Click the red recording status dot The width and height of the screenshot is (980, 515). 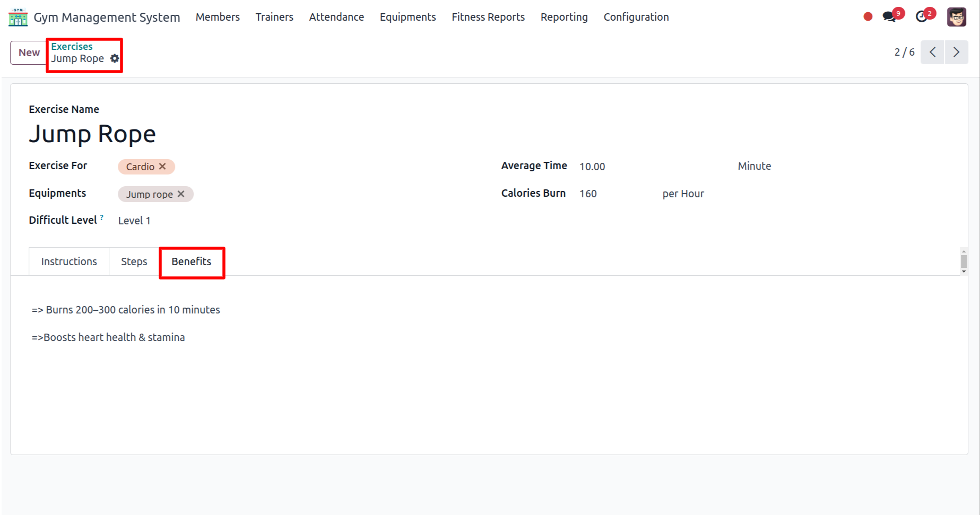pyautogui.click(x=868, y=17)
